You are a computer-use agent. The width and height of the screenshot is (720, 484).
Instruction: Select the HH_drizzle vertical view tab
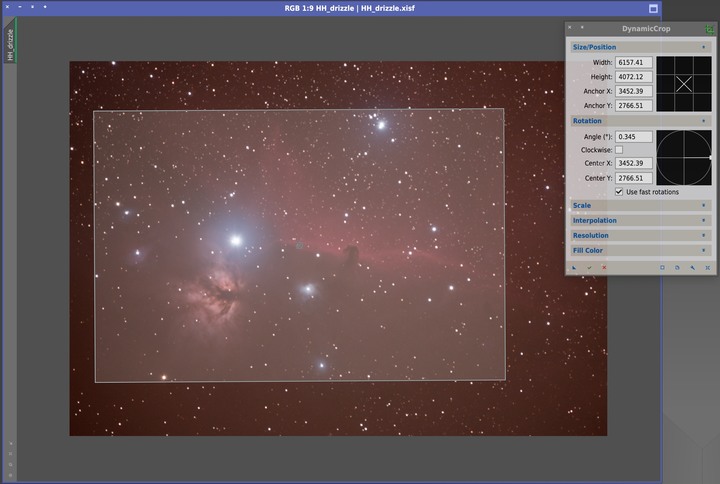click(10, 44)
